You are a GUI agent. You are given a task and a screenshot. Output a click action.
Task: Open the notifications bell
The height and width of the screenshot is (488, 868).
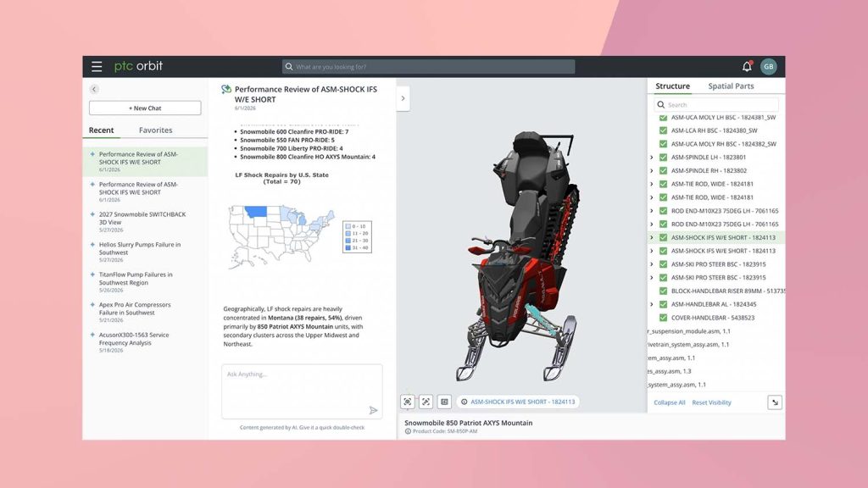[747, 66]
